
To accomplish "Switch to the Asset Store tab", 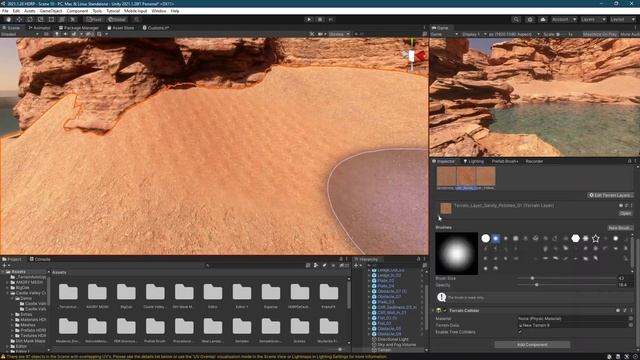I will [x=120, y=28].
